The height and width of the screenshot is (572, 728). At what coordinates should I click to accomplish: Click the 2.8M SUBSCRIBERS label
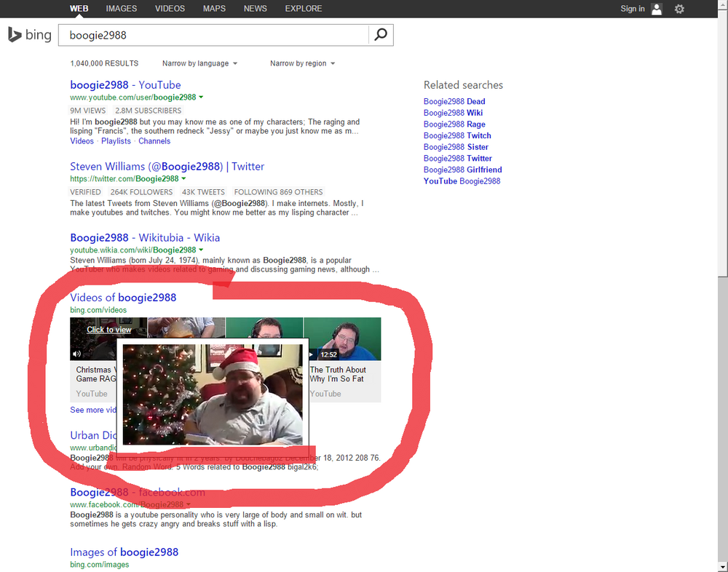(148, 111)
